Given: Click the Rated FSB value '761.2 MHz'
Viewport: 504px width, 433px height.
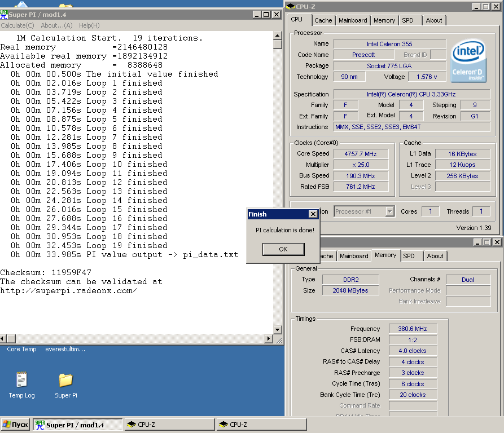Looking at the screenshot, I should click(x=361, y=187).
